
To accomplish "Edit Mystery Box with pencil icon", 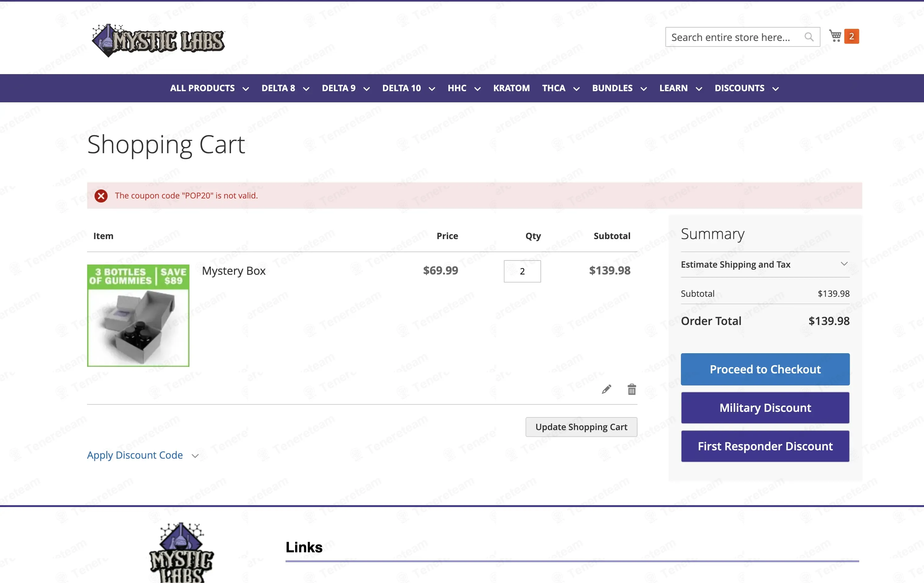I will tap(606, 389).
